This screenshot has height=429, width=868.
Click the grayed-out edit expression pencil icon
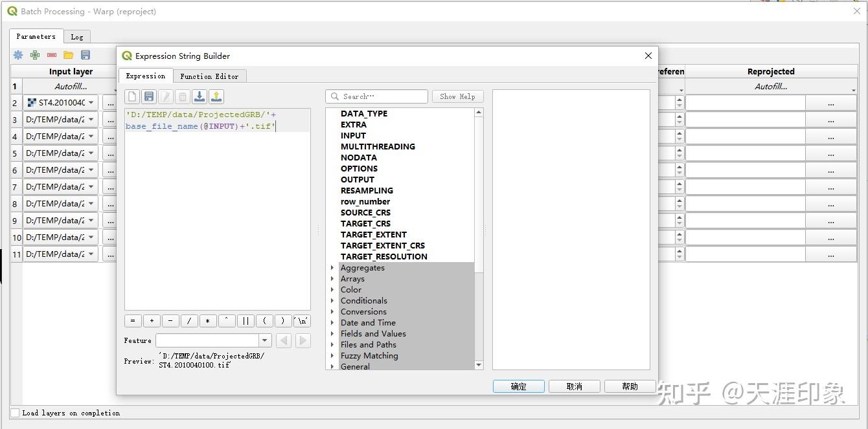[x=166, y=97]
